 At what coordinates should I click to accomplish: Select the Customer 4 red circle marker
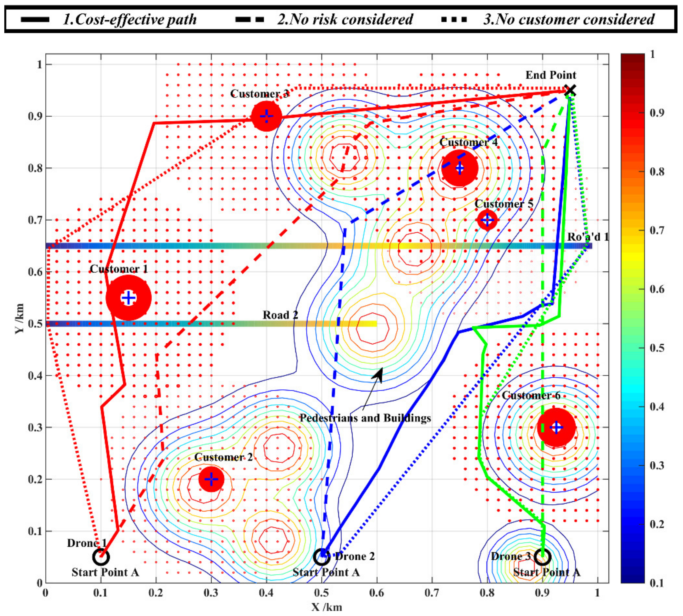[459, 168]
